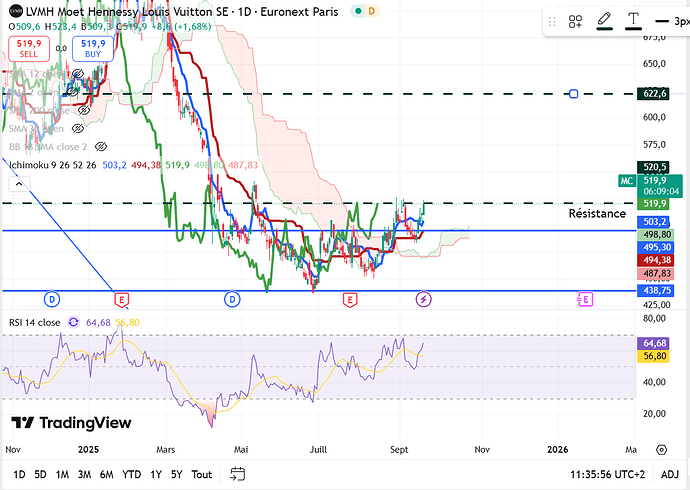The width and height of the screenshot is (690, 490).
Task: Click the pencil line color tool
Action: 604,20
